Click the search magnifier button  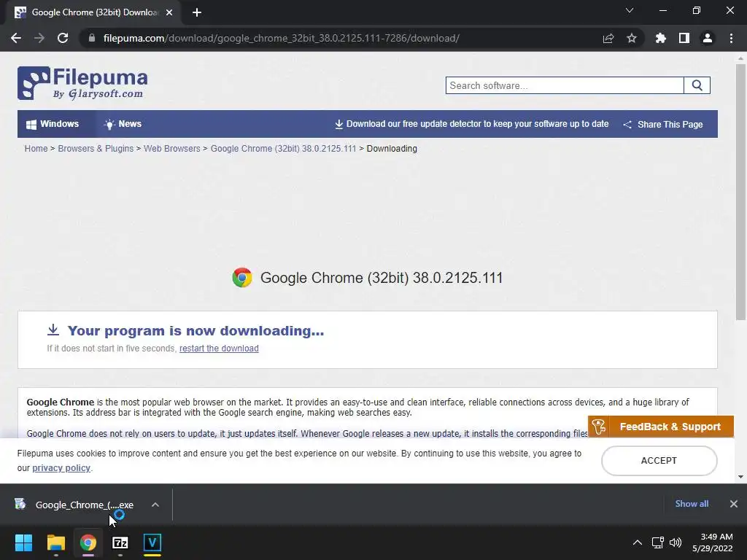(697, 85)
